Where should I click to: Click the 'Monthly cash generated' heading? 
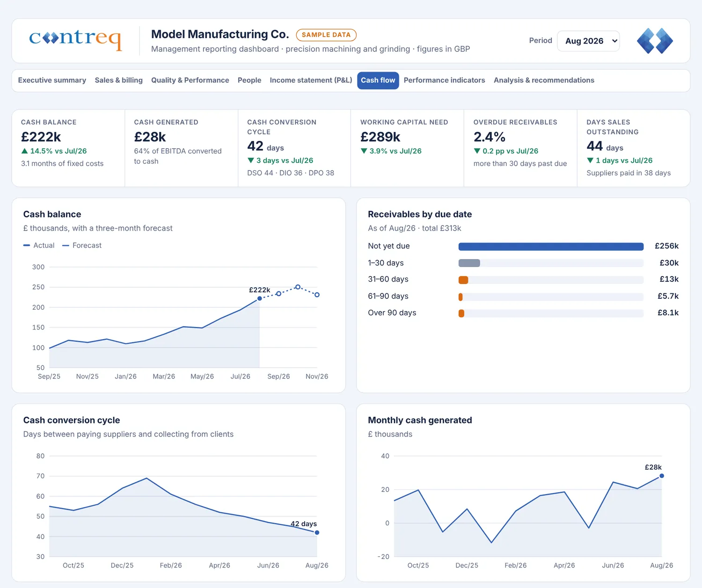[420, 420]
